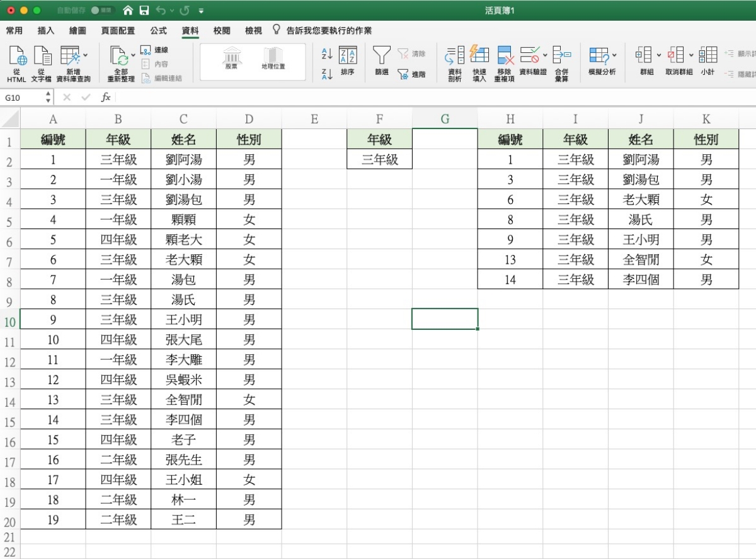The width and height of the screenshot is (756, 559).
Task: Click 清除 to clear the filter
Action: [x=412, y=54]
